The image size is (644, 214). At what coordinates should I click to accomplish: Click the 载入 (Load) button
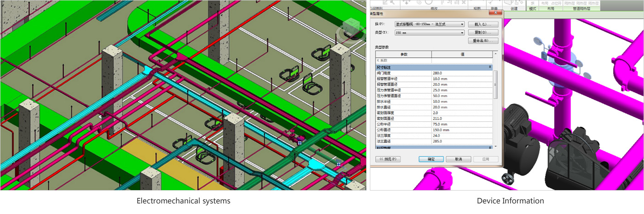pos(483,24)
